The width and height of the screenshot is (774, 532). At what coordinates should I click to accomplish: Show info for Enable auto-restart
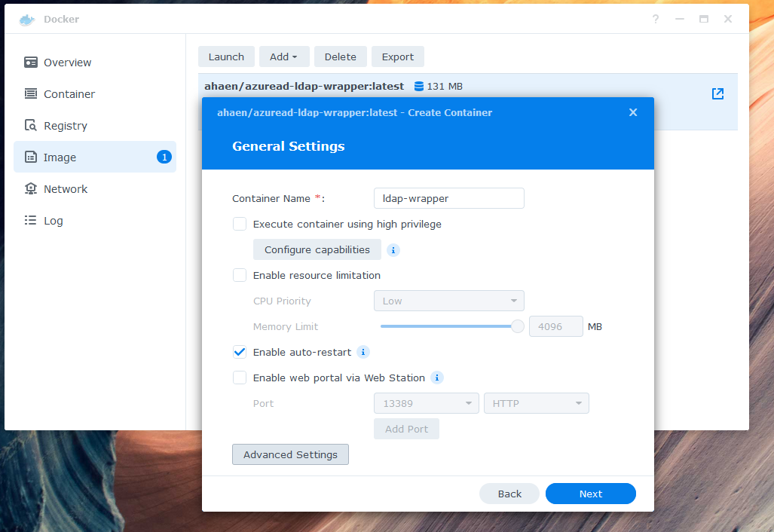(x=363, y=353)
